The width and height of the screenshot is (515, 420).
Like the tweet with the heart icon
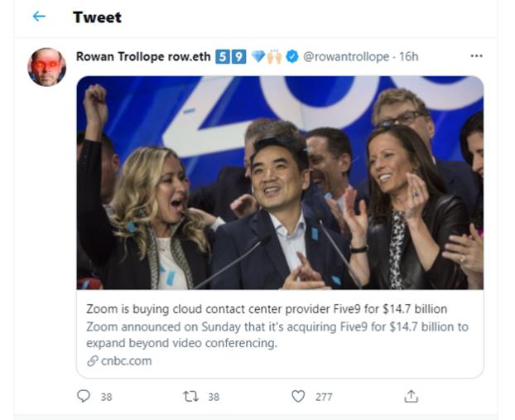(298, 397)
